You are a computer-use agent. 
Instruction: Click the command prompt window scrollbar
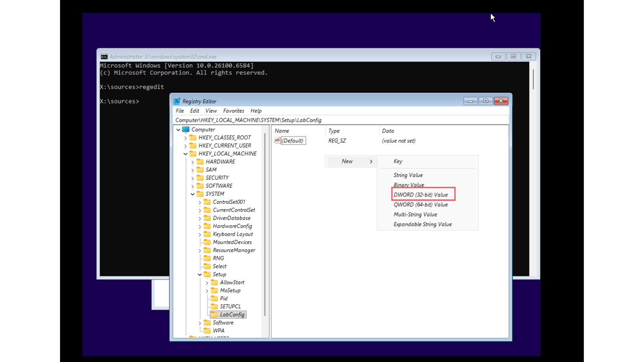533,79
